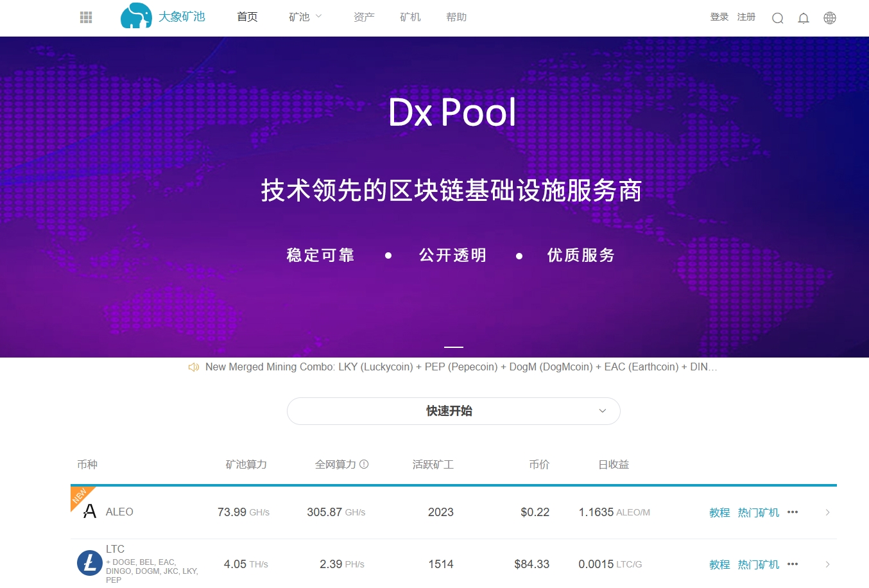Click the ALEO price $0.22
Screen dimensions: 869x588
pos(535,512)
